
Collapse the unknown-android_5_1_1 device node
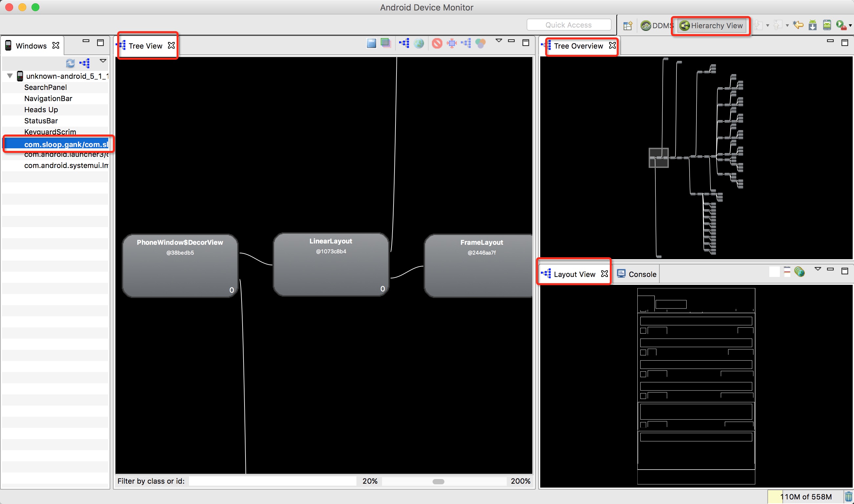click(x=10, y=76)
